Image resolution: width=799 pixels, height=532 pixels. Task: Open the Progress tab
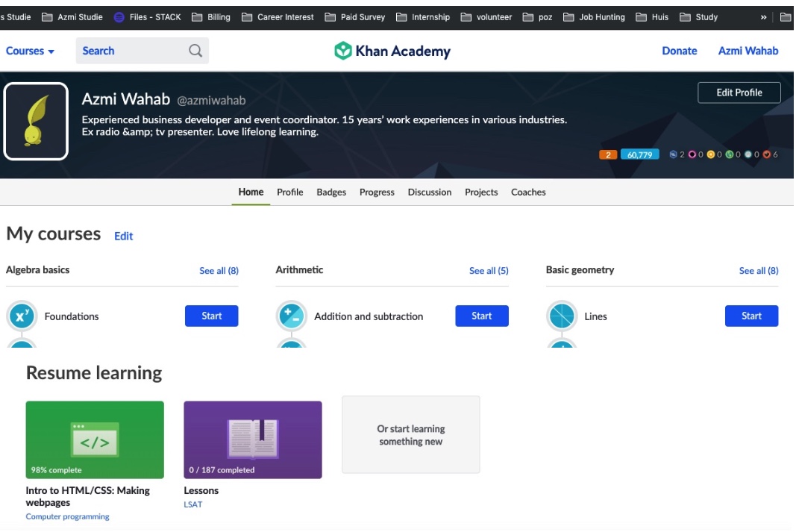(377, 192)
